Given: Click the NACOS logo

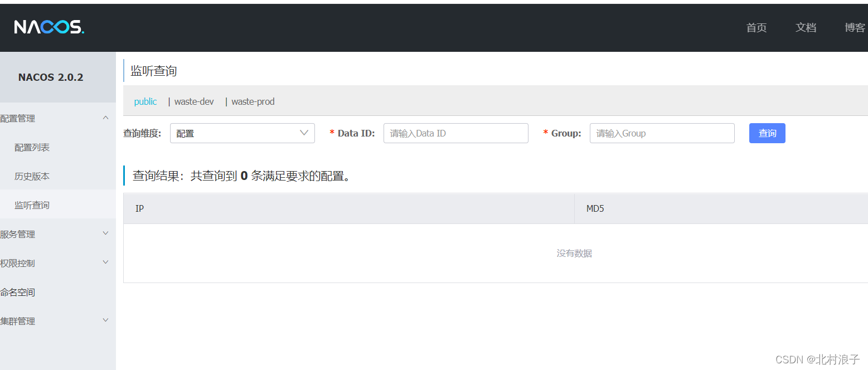Looking at the screenshot, I should (49, 27).
